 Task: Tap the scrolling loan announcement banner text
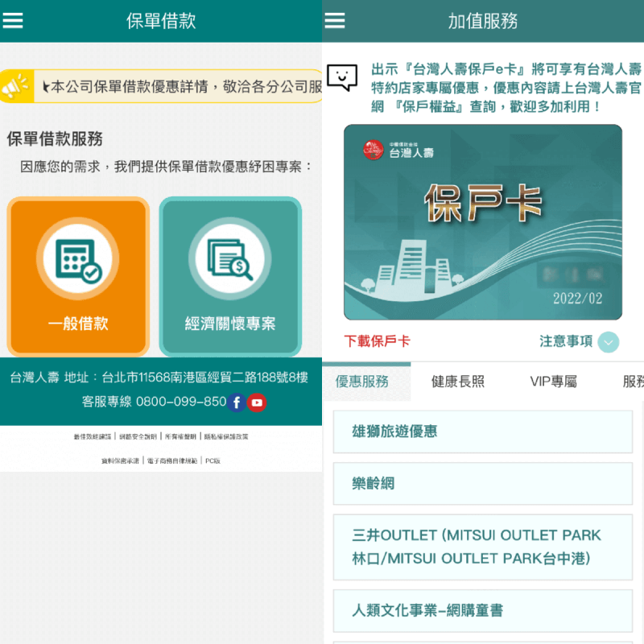pyautogui.click(x=183, y=86)
